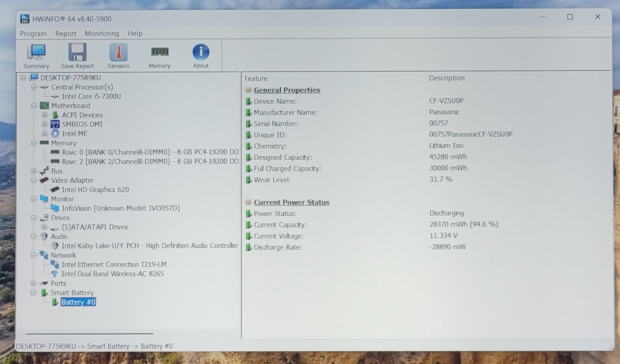Open the Help menu

135,34
